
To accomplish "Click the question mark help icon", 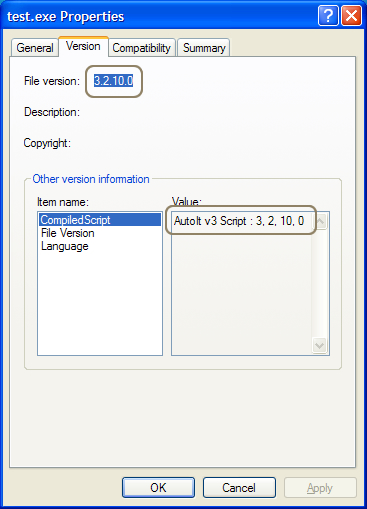I will (x=328, y=15).
